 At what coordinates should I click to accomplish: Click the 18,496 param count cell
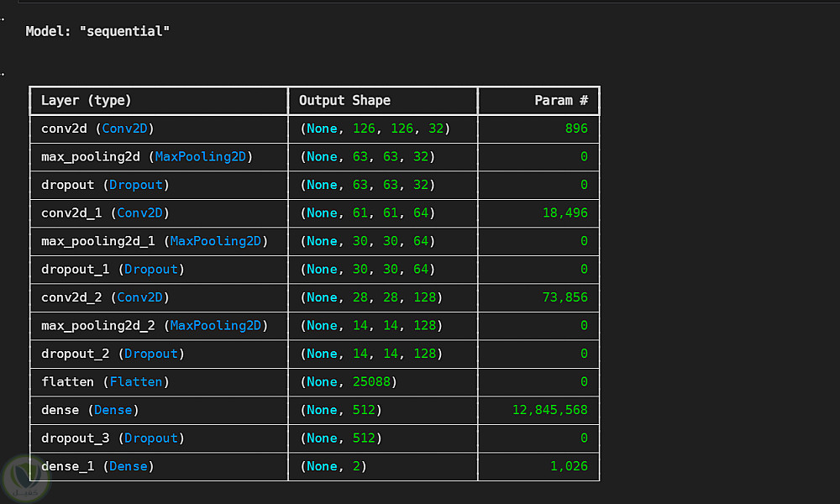click(x=565, y=213)
